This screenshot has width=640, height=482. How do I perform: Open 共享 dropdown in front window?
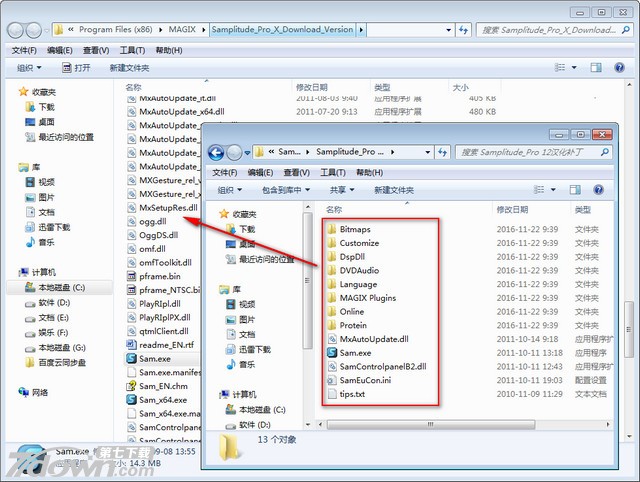tap(342, 190)
